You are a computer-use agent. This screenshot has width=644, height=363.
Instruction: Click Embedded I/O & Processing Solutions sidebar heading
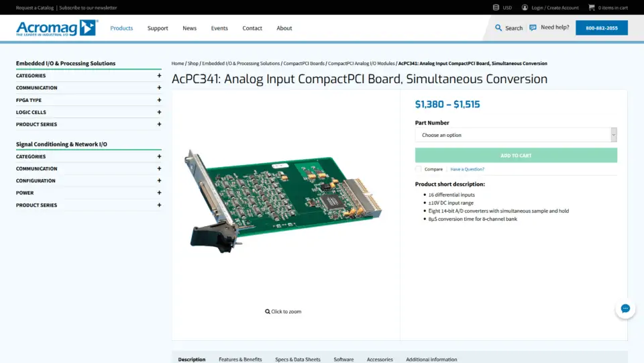click(66, 63)
